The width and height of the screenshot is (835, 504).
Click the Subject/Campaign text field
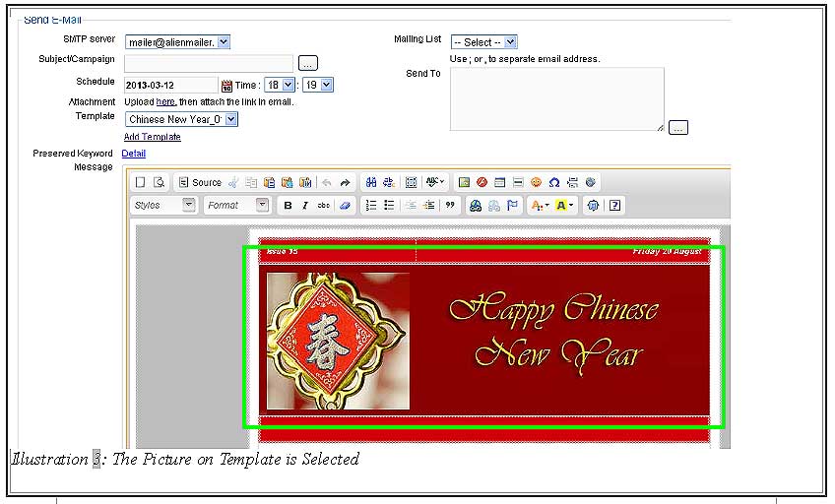click(x=208, y=63)
